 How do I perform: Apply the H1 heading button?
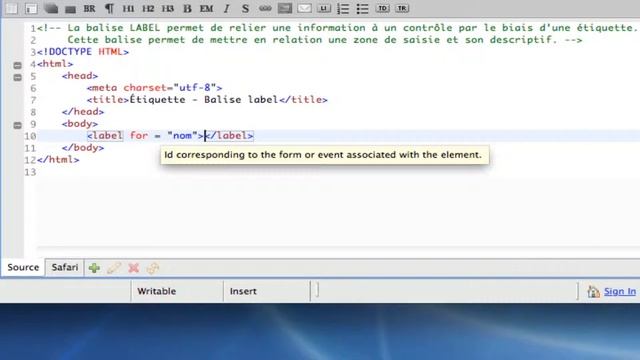coord(129,9)
